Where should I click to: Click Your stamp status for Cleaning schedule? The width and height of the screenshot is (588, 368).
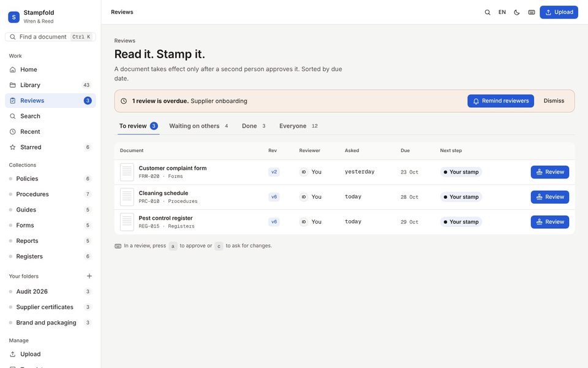pos(461,197)
